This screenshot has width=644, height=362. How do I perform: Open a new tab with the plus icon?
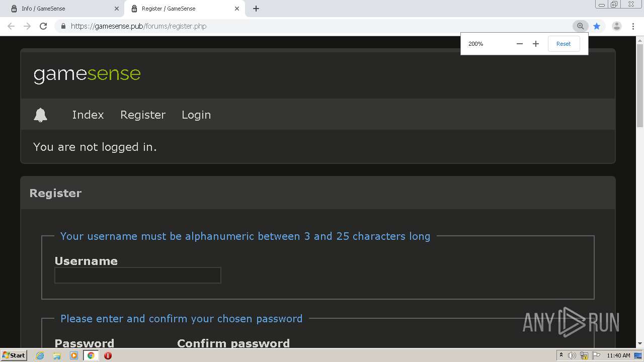[x=256, y=9]
